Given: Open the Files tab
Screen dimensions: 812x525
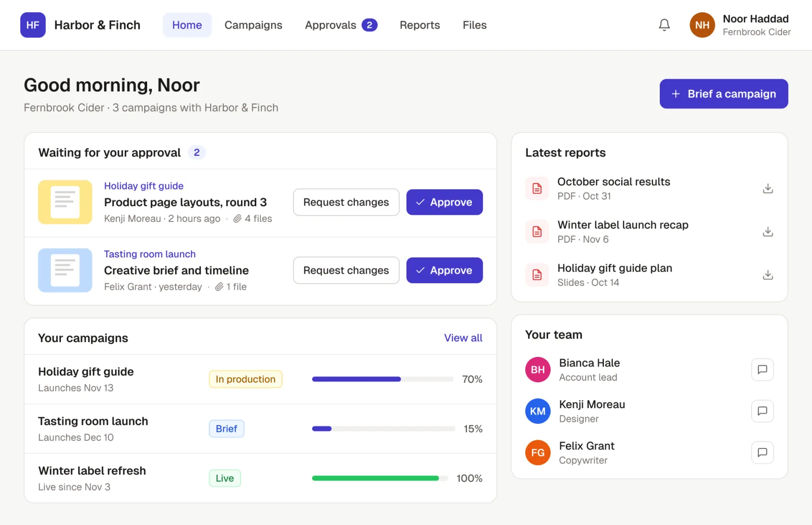Looking at the screenshot, I should (x=475, y=25).
